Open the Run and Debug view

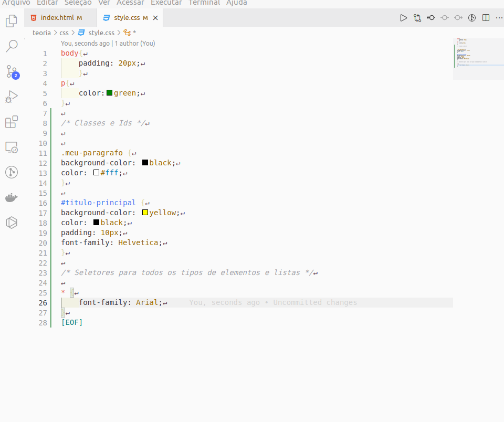pyautogui.click(x=12, y=97)
